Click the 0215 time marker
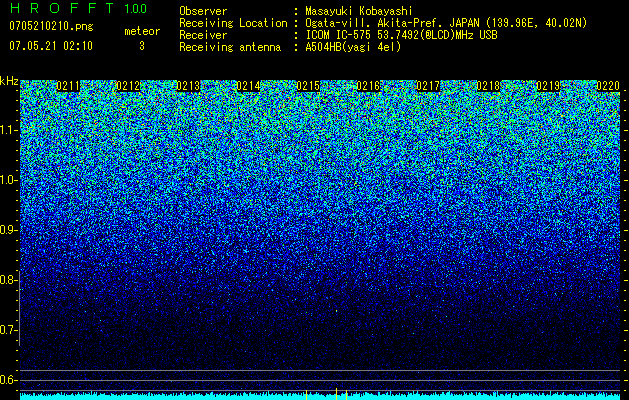This screenshot has height=400, width=629. point(308,86)
